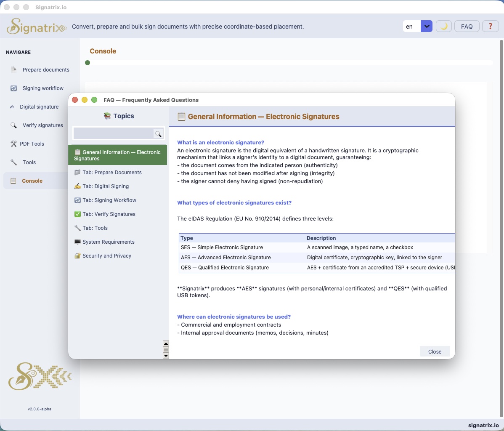This screenshot has width=504, height=431.
Task: Click the Tools wrench icon in the sidebar
Action: (14, 162)
